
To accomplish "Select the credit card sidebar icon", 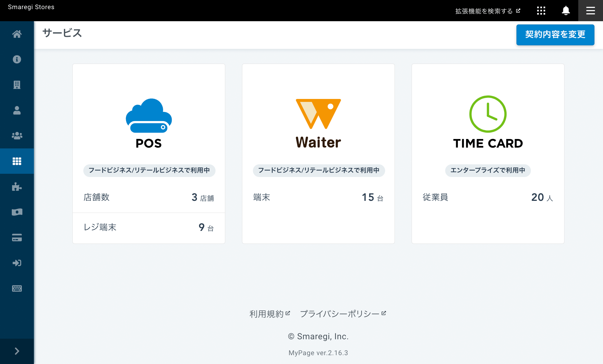I will coord(17,237).
